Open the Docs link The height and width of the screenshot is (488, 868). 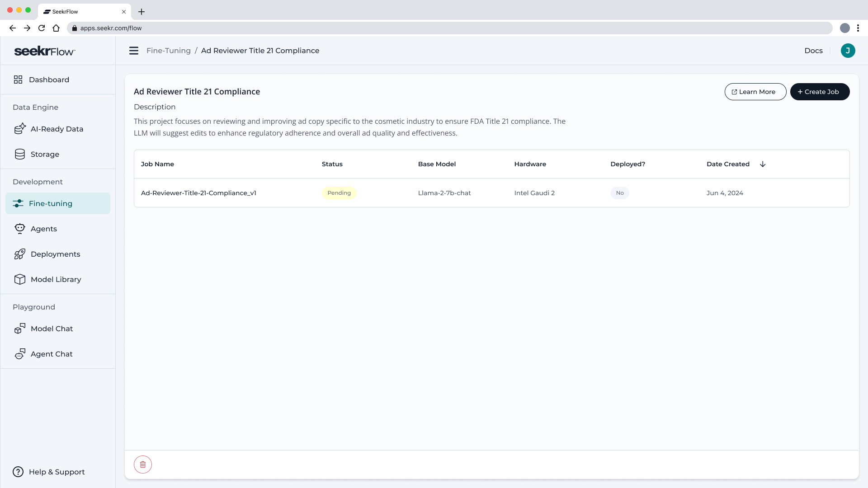click(x=813, y=51)
